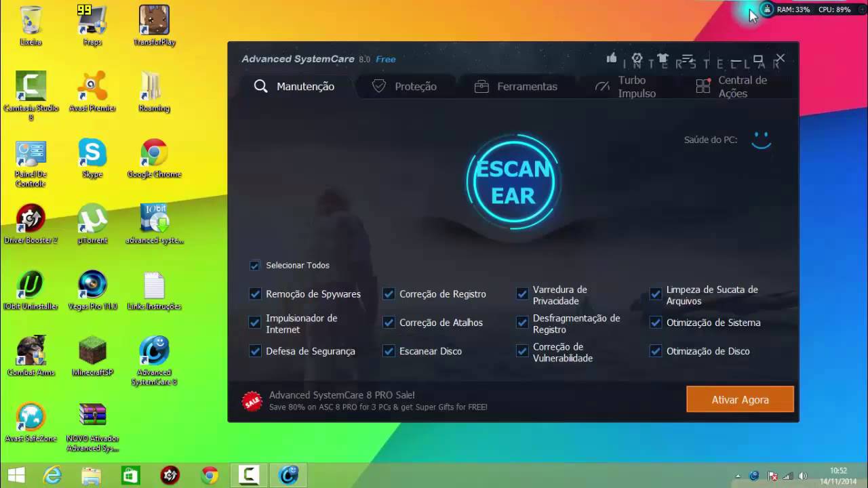Open the Advanced SystemCare 8 PRO Sale link

[x=342, y=395]
